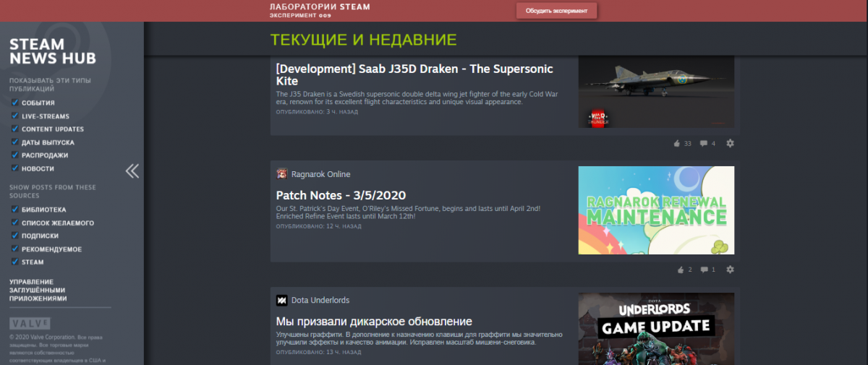Collapse the sidebar with double chevron
868x365 pixels.
click(132, 171)
